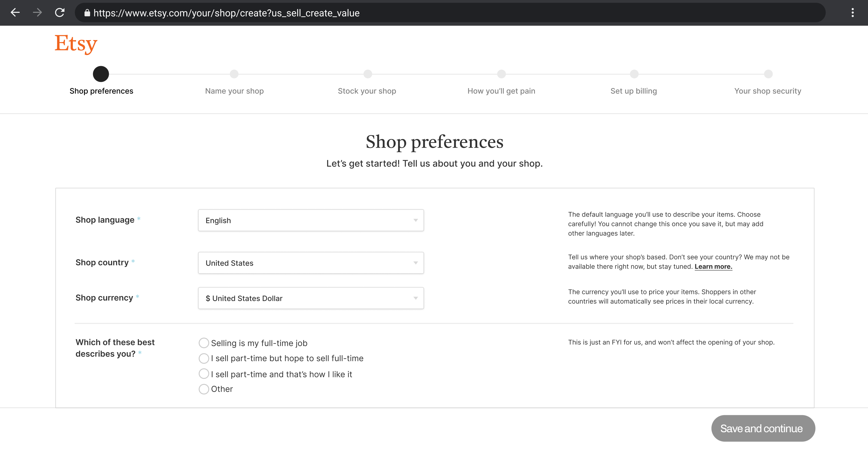The width and height of the screenshot is (868, 449).
Task: Open the Shop country dropdown
Action: coord(311,263)
